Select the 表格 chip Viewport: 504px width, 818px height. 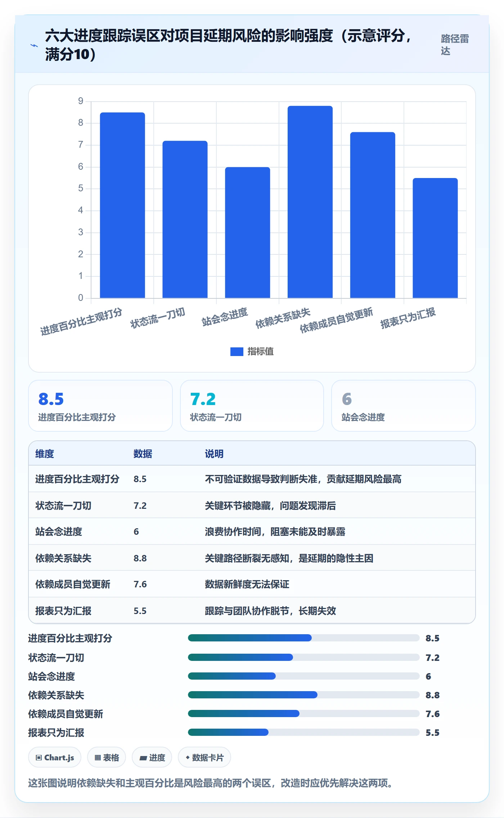[107, 757]
